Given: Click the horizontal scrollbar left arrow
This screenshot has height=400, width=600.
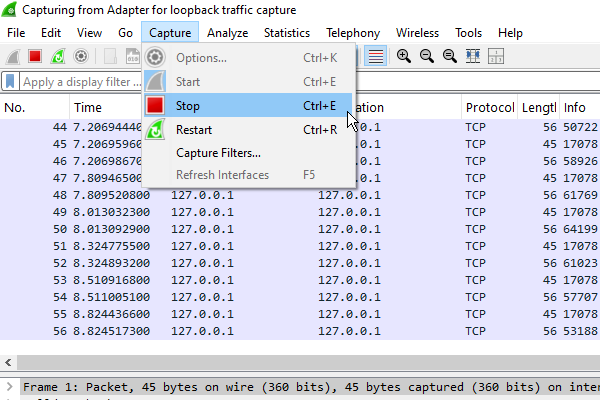Looking at the screenshot, I should pos(8,362).
